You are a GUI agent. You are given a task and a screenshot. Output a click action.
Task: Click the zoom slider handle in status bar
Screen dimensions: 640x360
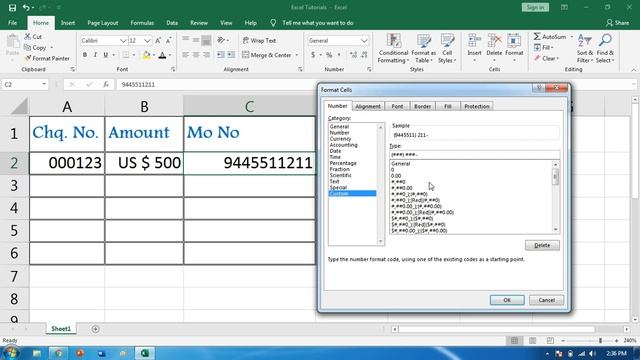point(600,340)
